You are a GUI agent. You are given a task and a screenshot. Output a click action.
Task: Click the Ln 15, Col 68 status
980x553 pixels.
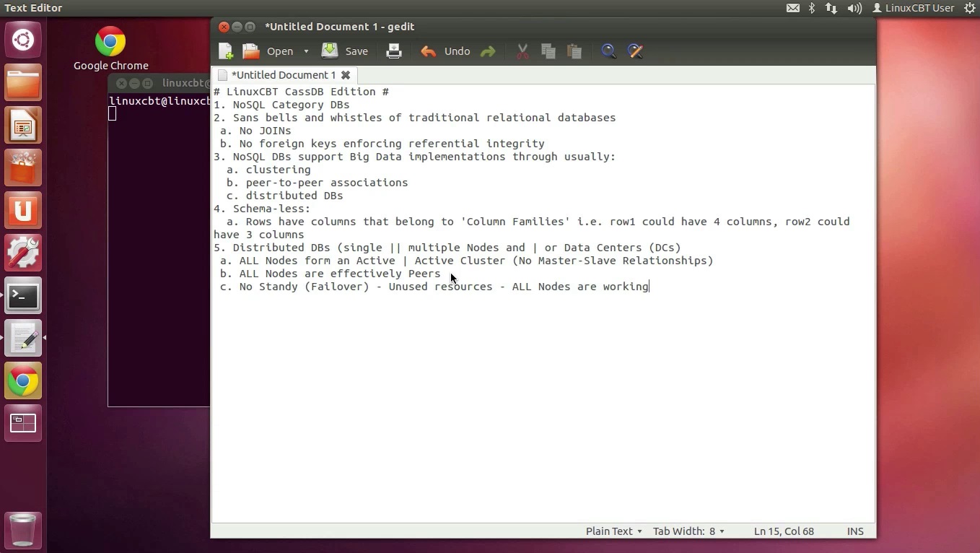(x=784, y=531)
